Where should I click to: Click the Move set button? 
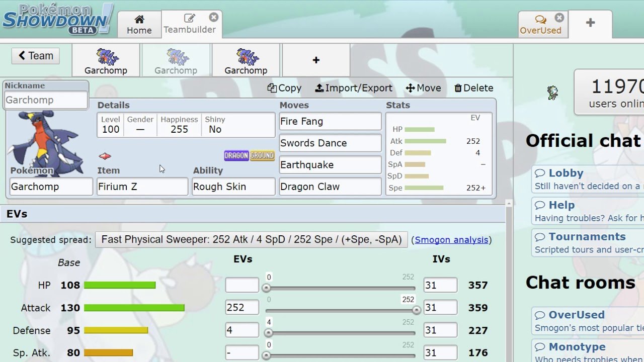[x=423, y=88]
